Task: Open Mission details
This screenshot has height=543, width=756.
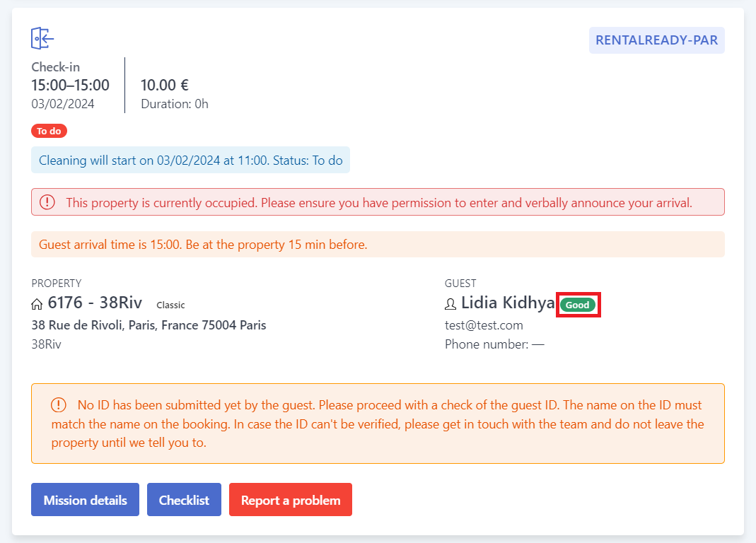Action: pyautogui.click(x=86, y=500)
